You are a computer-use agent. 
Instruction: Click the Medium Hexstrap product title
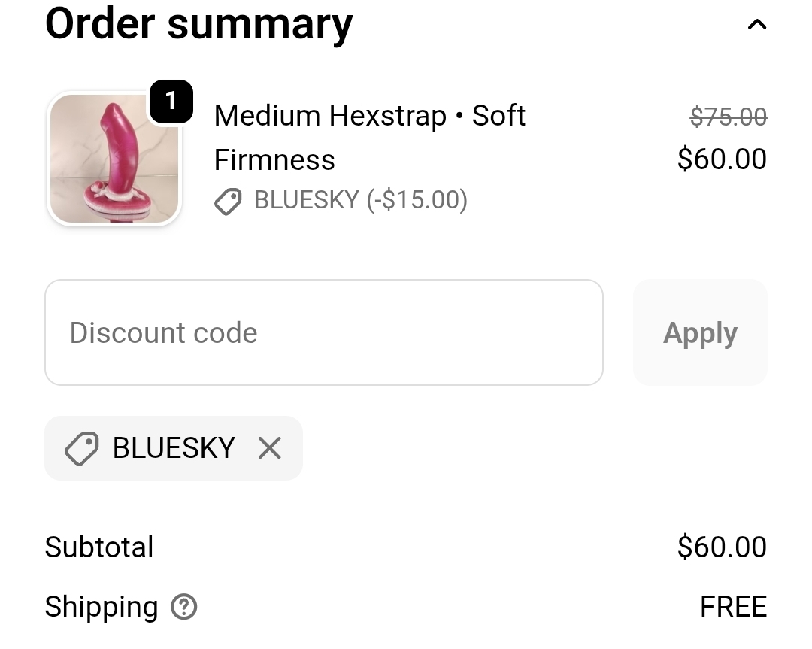coord(329,116)
